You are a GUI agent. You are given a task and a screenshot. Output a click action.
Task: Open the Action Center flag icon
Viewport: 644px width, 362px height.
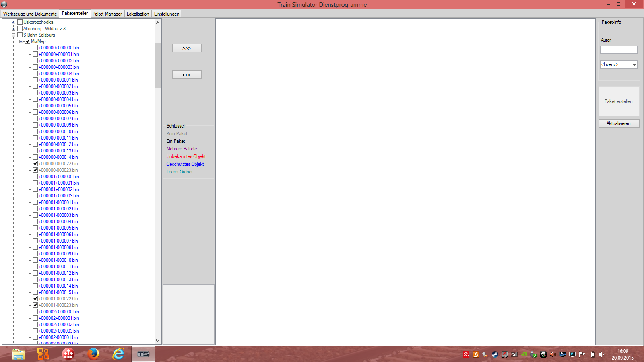click(582, 354)
